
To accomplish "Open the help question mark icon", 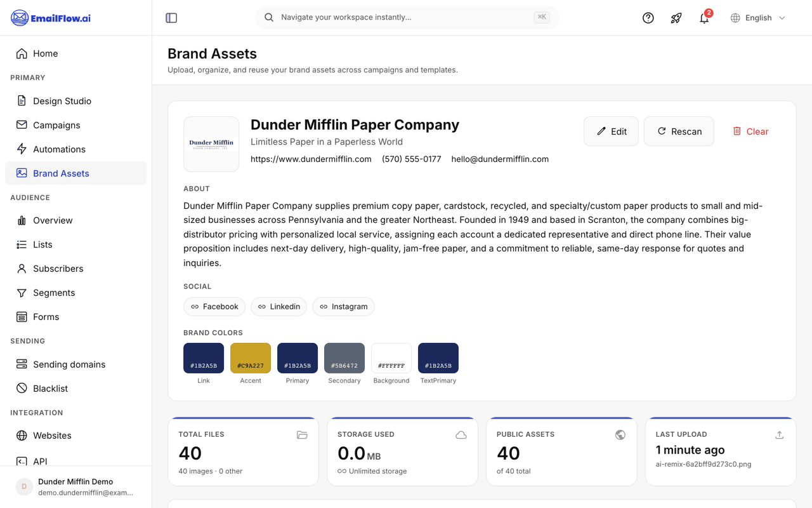I will pos(648,18).
